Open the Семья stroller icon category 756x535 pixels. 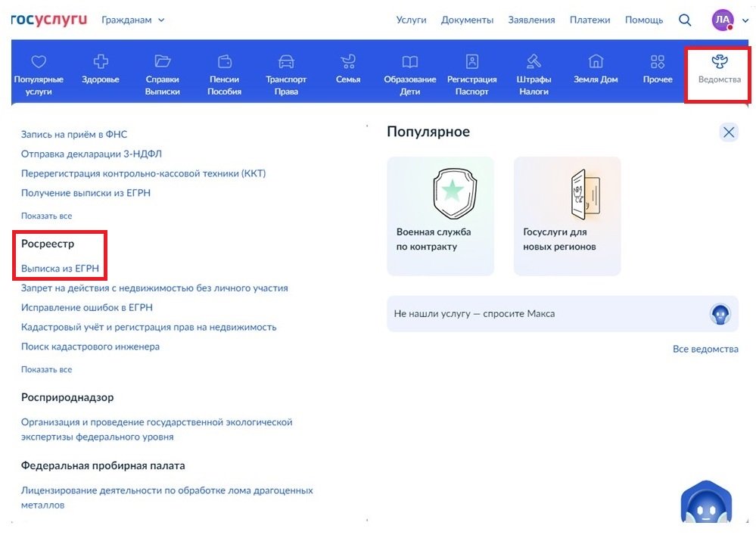[x=348, y=62]
